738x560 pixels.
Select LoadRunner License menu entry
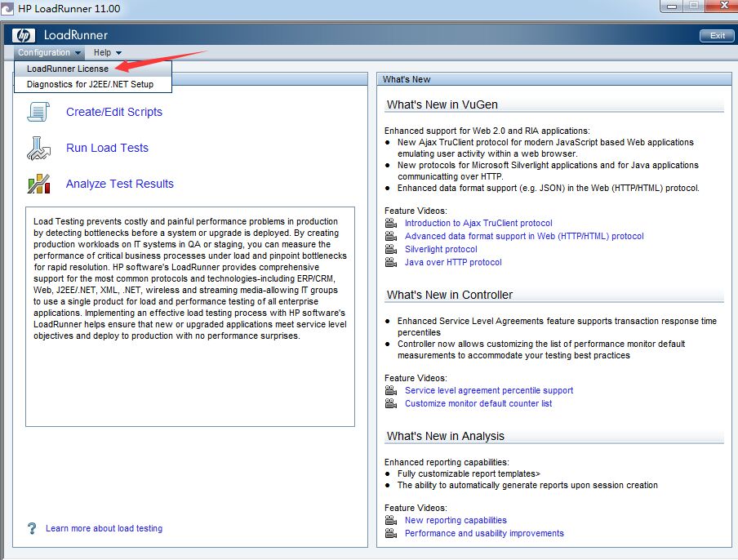pyautogui.click(x=93, y=69)
